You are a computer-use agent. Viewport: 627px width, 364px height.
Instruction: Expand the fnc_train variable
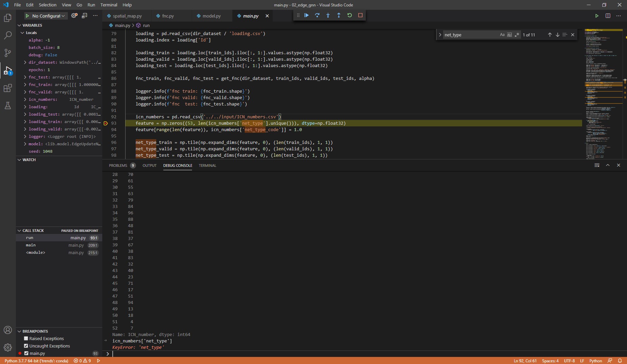click(25, 85)
